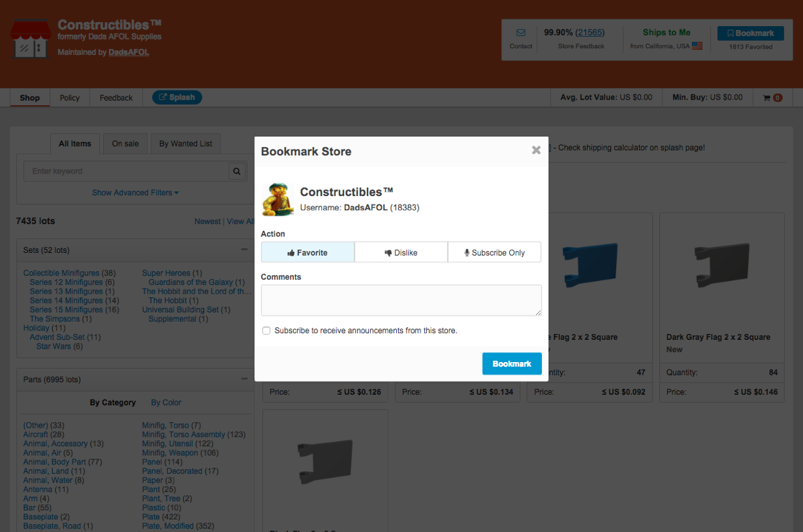Select the Subscribe Only action
The image size is (803, 532).
[495, 252]
